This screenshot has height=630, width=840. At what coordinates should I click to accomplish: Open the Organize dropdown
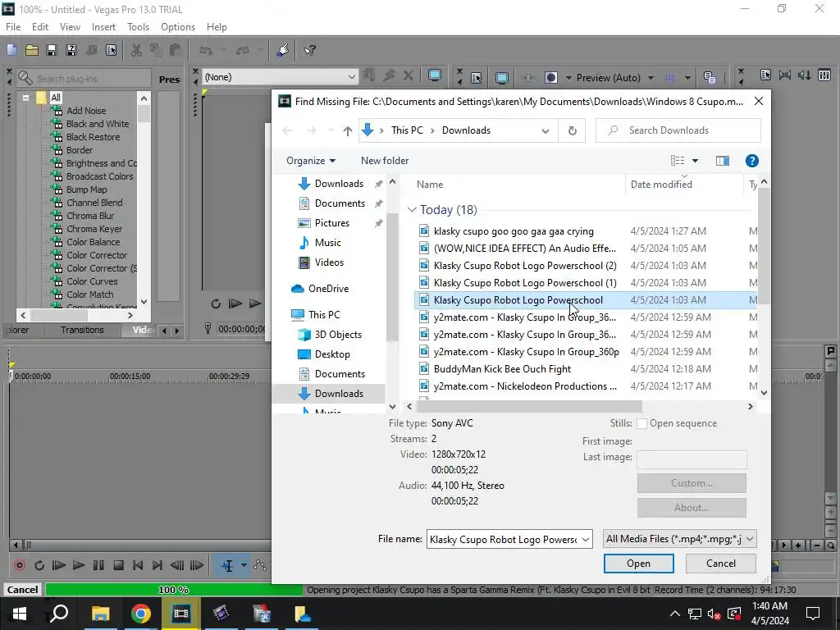pos(311,161)
